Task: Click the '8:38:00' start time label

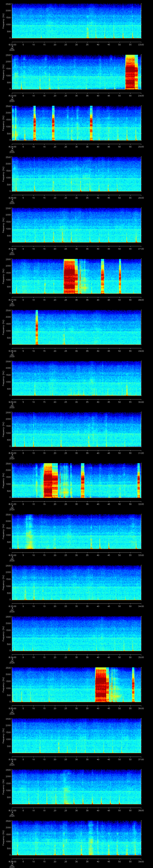Action: (12, 862)
